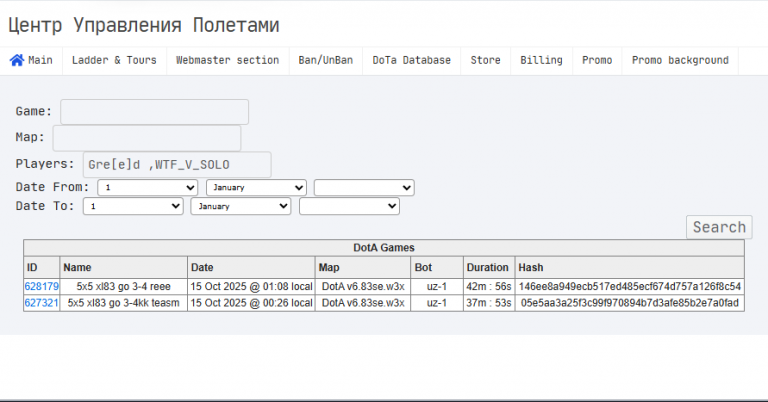Screen dimensions: 768x402
Task: Open the Promo menu item
Action: point(597,61)
